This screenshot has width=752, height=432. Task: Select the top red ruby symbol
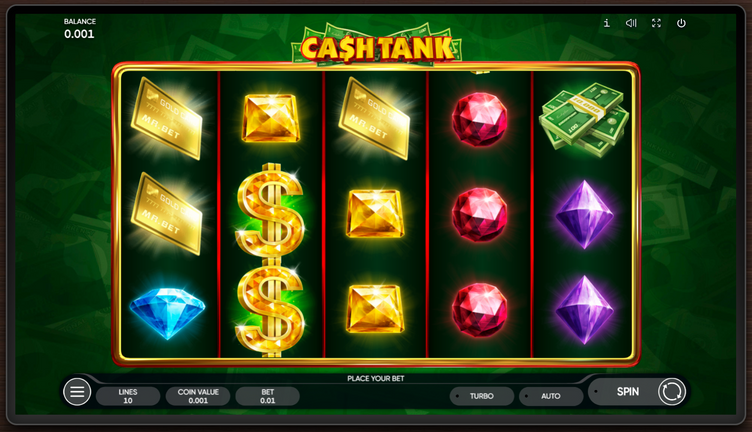pos(480,119)
